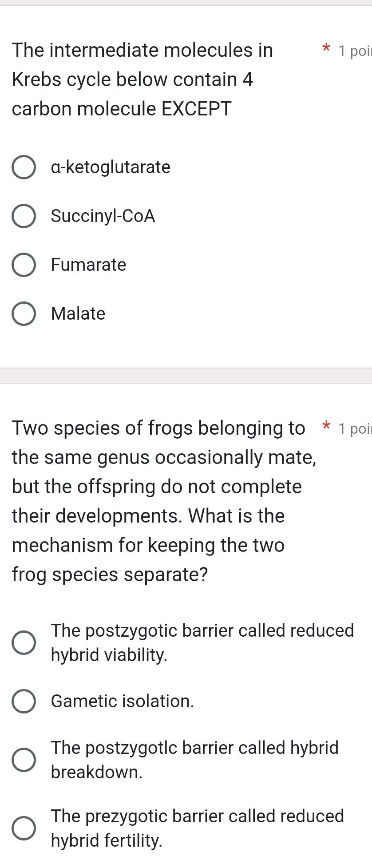The image size is (372, 868).
Task: Click the "postzygotic barrier called reduced" answer text
Action: 202,631
